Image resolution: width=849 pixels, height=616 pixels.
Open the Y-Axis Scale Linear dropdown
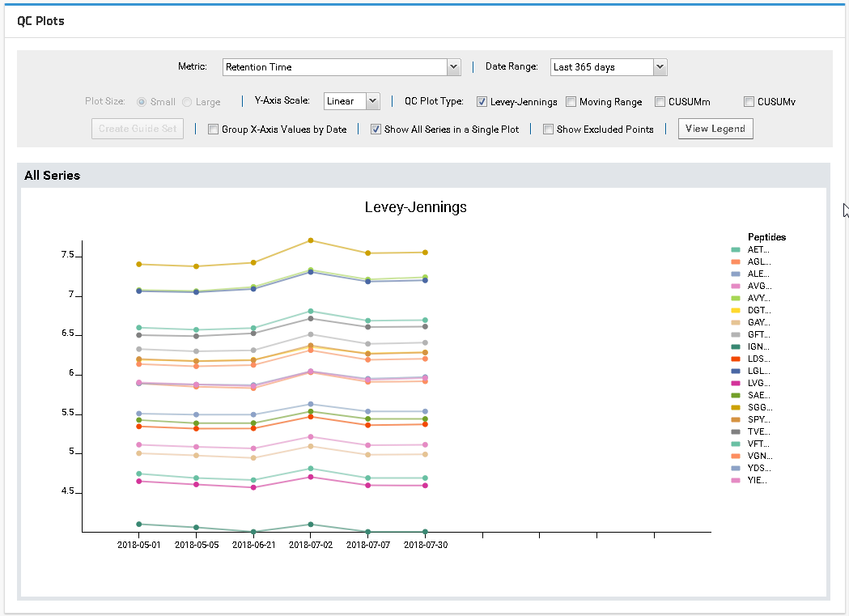[372, 101]
